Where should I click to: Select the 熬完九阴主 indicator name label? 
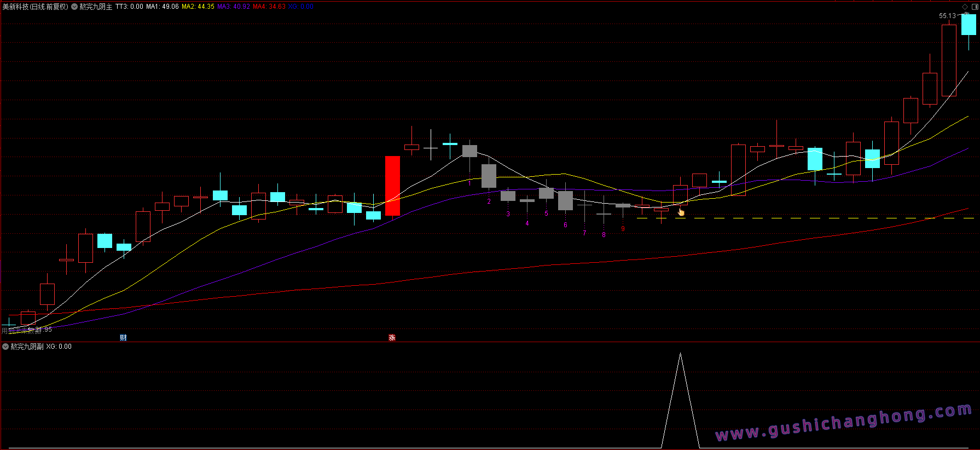(96, 7)
